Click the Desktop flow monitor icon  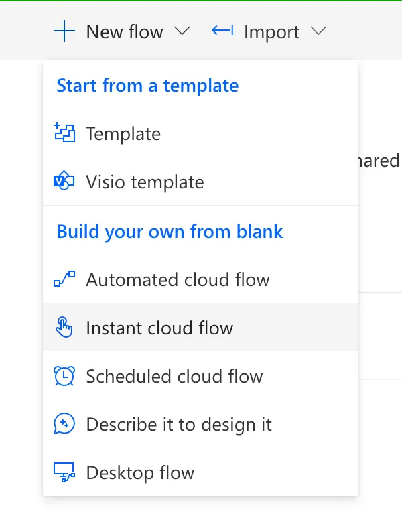64,473
